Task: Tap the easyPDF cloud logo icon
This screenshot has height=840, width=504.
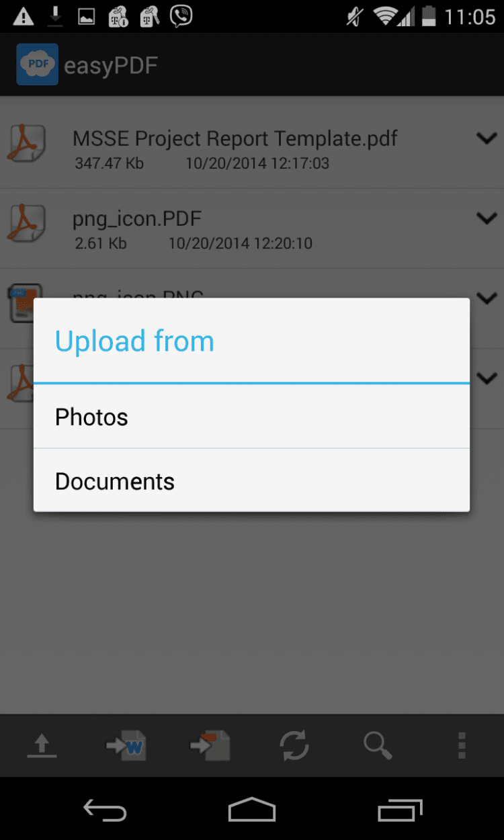Action: click(x=37, y=65)
